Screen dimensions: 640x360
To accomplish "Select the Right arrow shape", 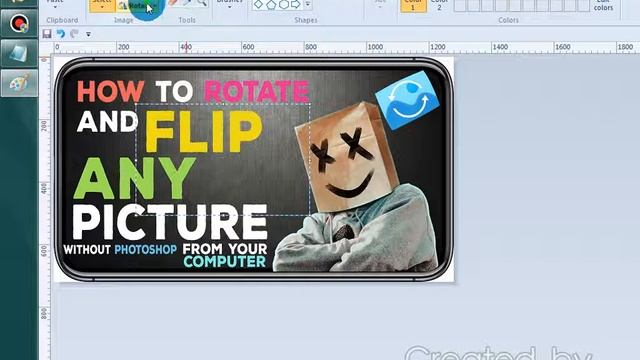I will (x=296, y=4).
